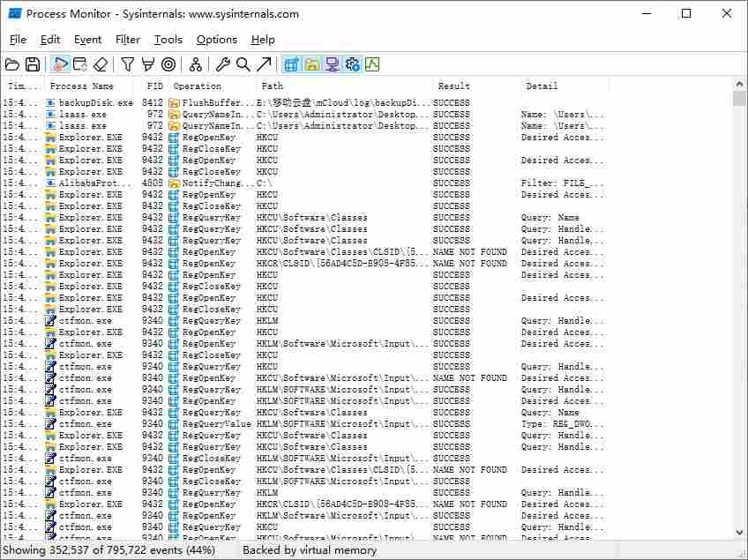Viewport: 748px width, 560px height.
Task: Click the Process Monitor title bar app icon
Action: click(x=15, y=13)
